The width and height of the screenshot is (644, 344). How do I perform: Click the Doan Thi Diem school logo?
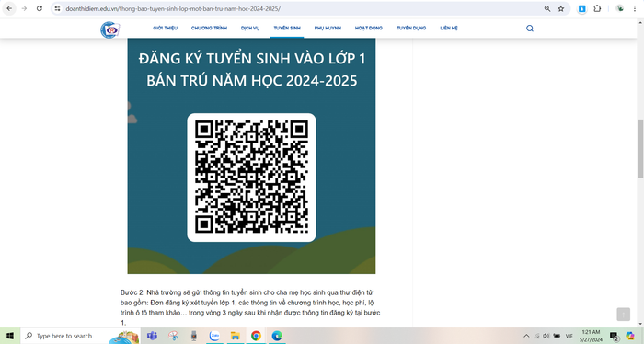pyautogui.click(x=109, y=29)
